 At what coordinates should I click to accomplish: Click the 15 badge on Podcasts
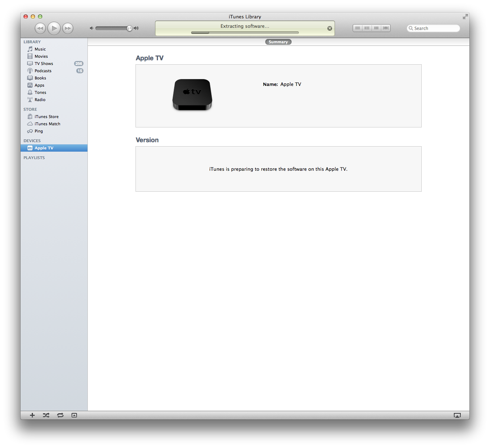80,71
